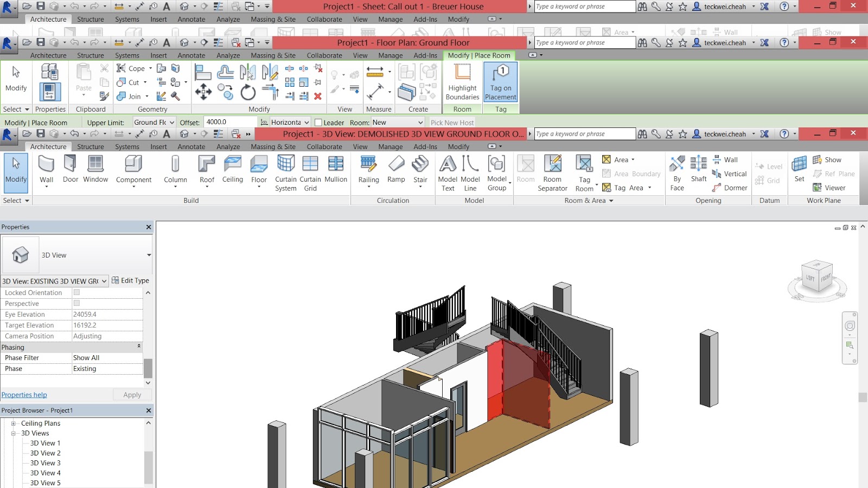This screenshot has height=488, width=868.
Task: Select 3D View 1 in Project Browser
Action: [45, 443]
